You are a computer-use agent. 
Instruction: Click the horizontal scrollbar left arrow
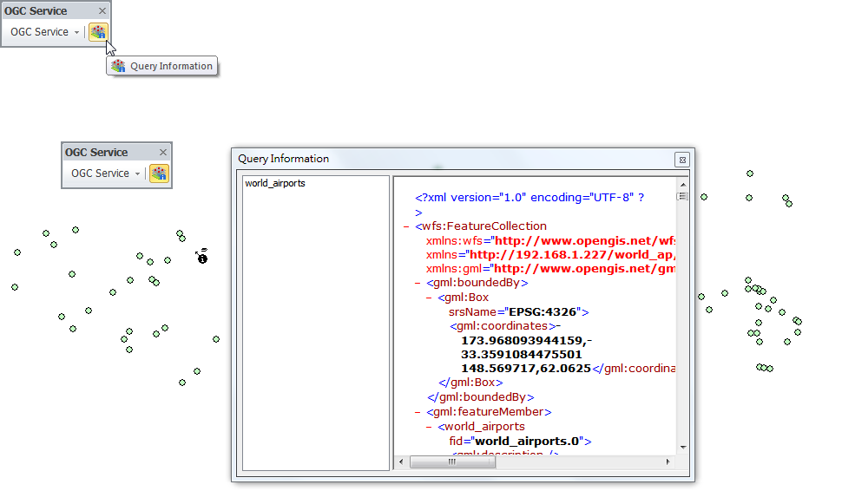[402, 462]
